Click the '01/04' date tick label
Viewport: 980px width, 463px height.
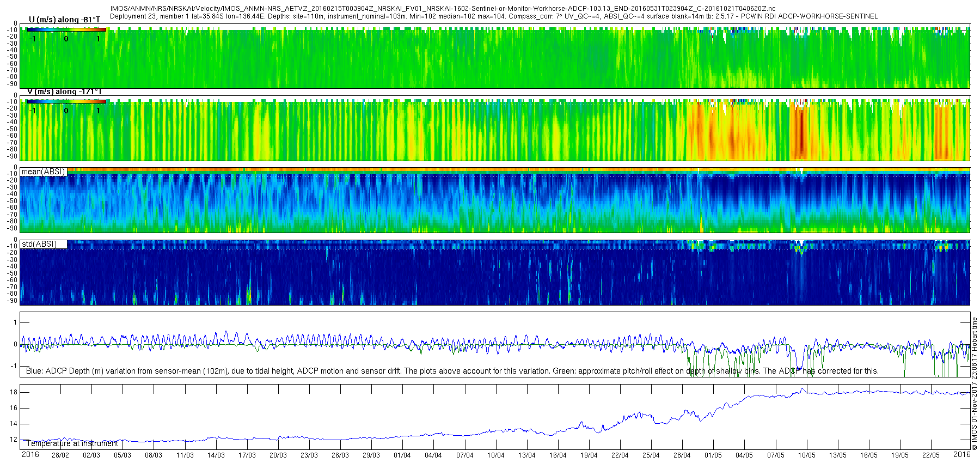(402, 455)
